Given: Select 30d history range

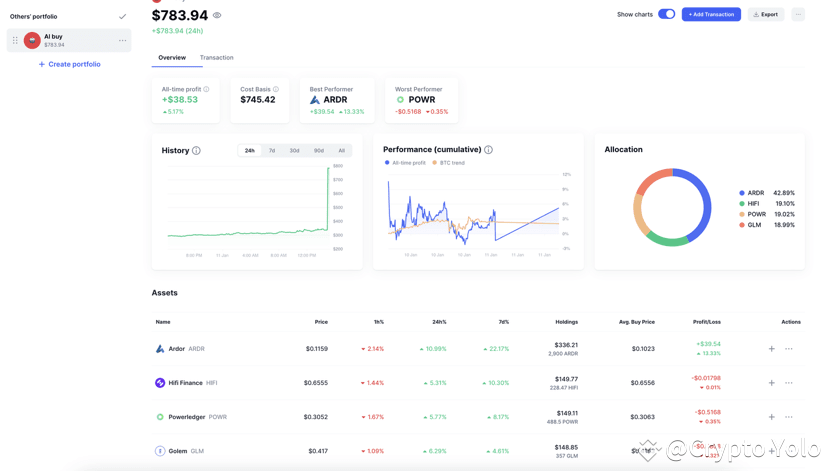Looking at the screenshot, I should tap(294, 151).
